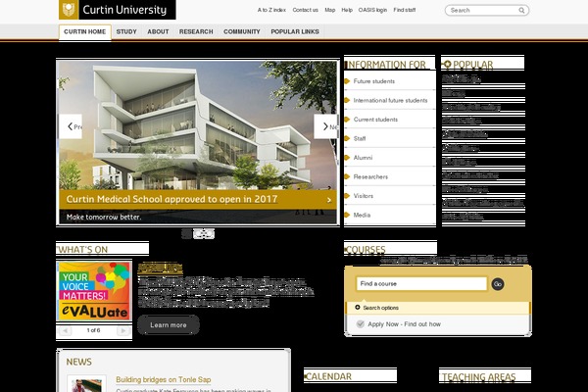This screenshot has height=392, width=588.
Task: Open the Media link
Action: (x=362, y=216)
